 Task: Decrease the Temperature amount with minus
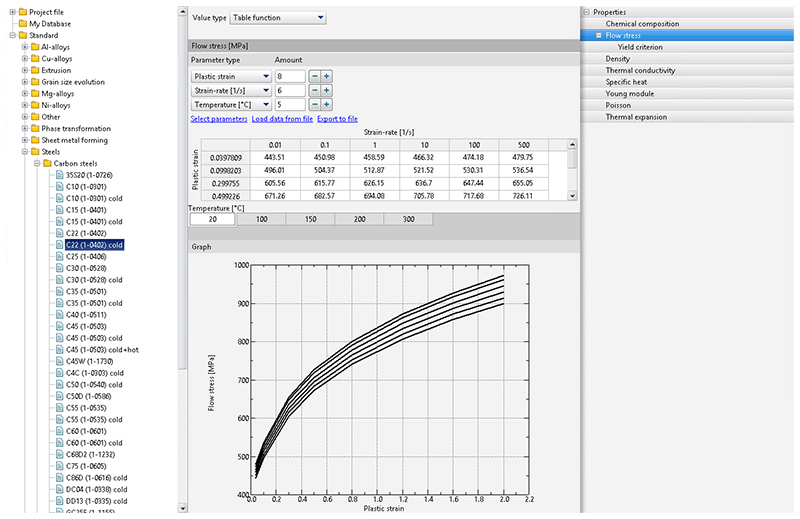(314, 104)
